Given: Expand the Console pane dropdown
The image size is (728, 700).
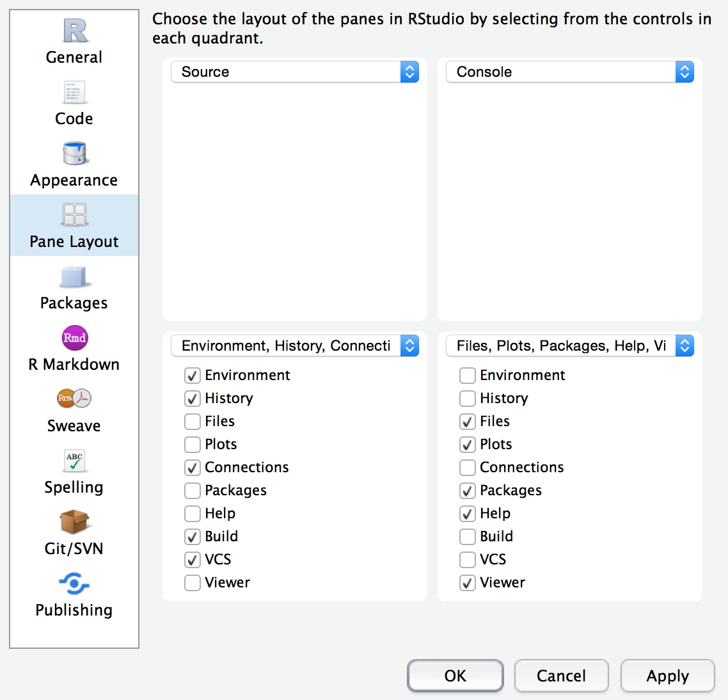Looking at the screenshot, I should coord(569,72).
